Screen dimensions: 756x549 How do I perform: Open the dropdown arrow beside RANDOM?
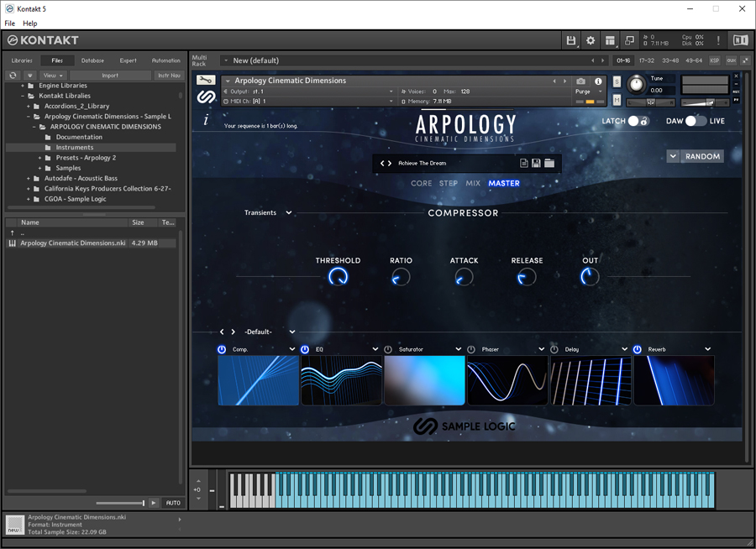pos(673,156)
